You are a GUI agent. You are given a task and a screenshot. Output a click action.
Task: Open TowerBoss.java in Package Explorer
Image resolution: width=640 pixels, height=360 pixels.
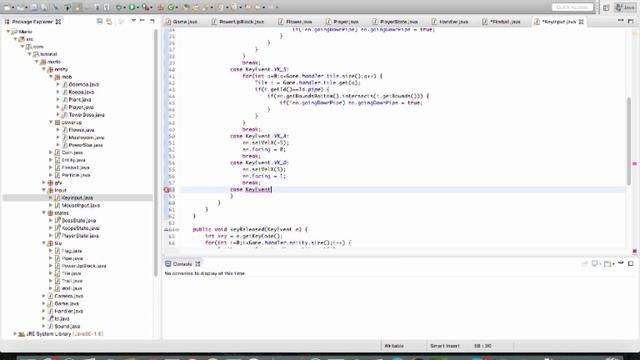(x=86, y=115)
